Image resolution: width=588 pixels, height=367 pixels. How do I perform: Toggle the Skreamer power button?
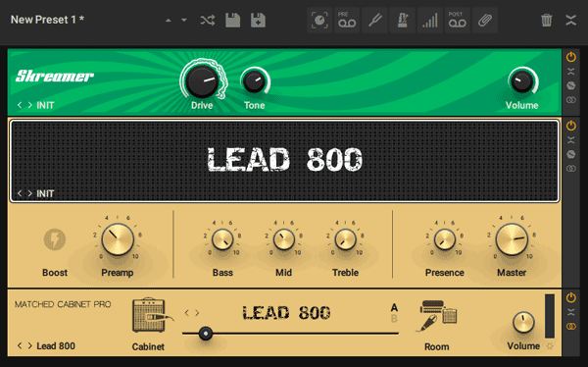(570, 57)
